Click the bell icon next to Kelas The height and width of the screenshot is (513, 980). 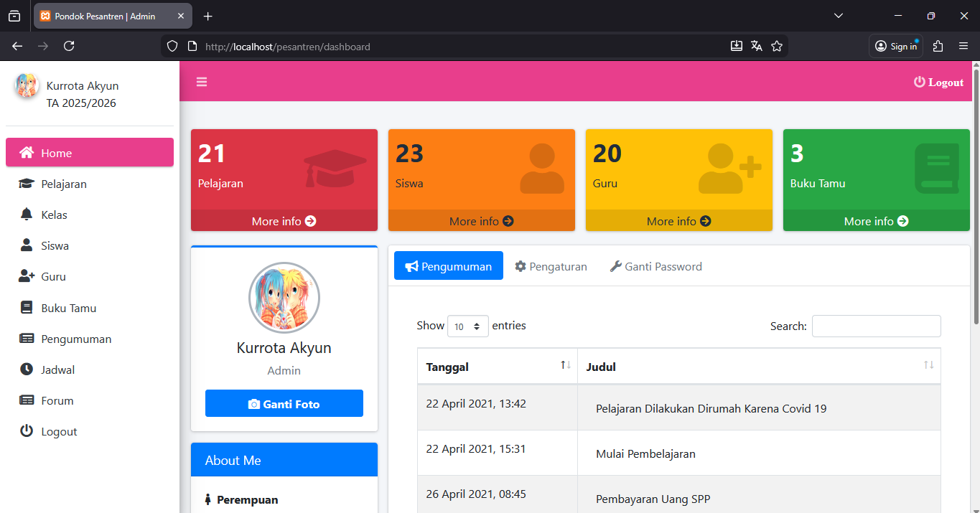tap(27, 215)
